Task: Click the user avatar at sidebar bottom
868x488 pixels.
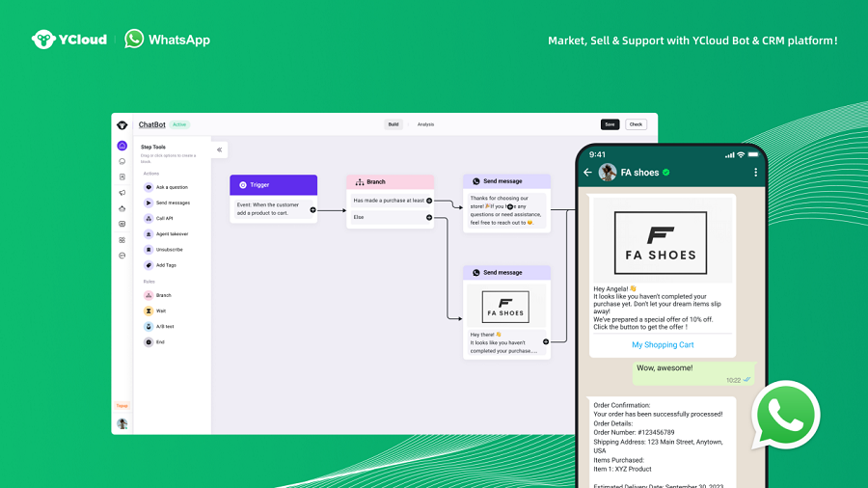Action: pos(122,423)
